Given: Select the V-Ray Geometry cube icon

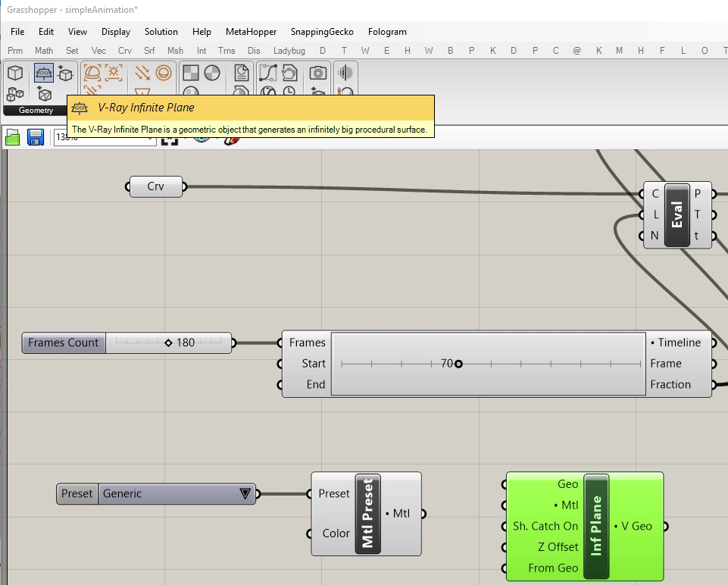Looking at the screenshot, I should 15,74.
